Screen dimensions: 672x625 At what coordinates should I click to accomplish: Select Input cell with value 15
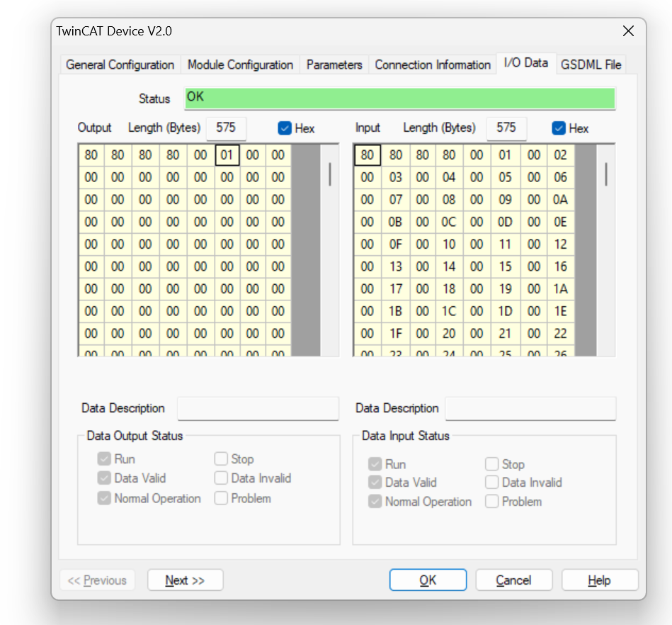click(505, 266)
